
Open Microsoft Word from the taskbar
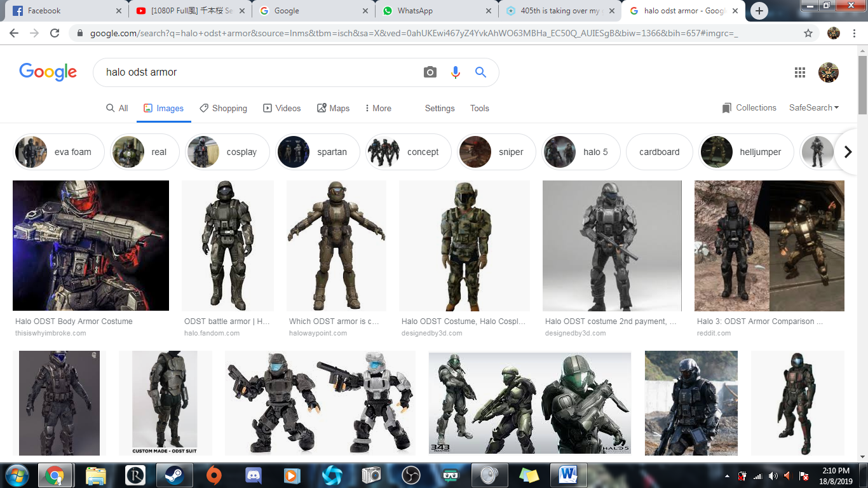click(567, 475)
